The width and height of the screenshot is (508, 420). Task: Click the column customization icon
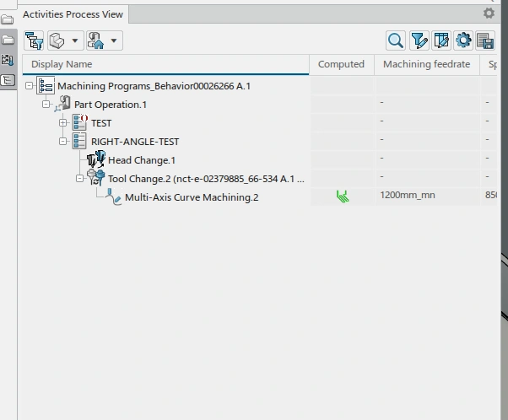pyautogui.click(x=441, y=40)
